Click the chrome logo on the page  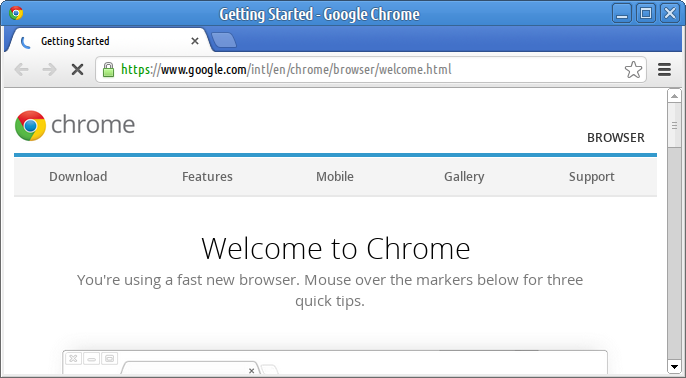[75, 126]
